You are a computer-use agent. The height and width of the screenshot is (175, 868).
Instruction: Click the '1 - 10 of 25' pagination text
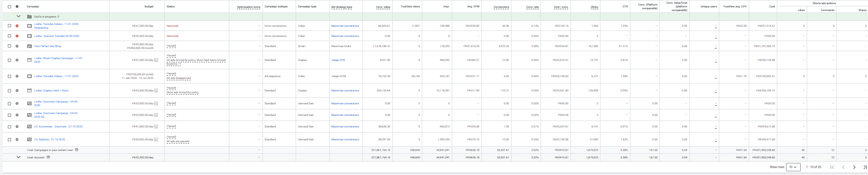pos(814,167)
